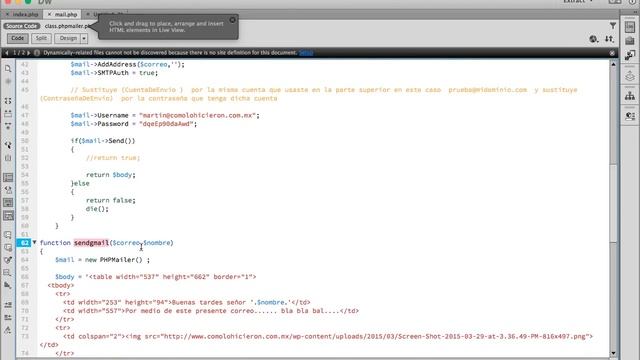The image size is (640, 360).
Task: Open the stacked layers panel in right dock
Action: click(630, 76)
